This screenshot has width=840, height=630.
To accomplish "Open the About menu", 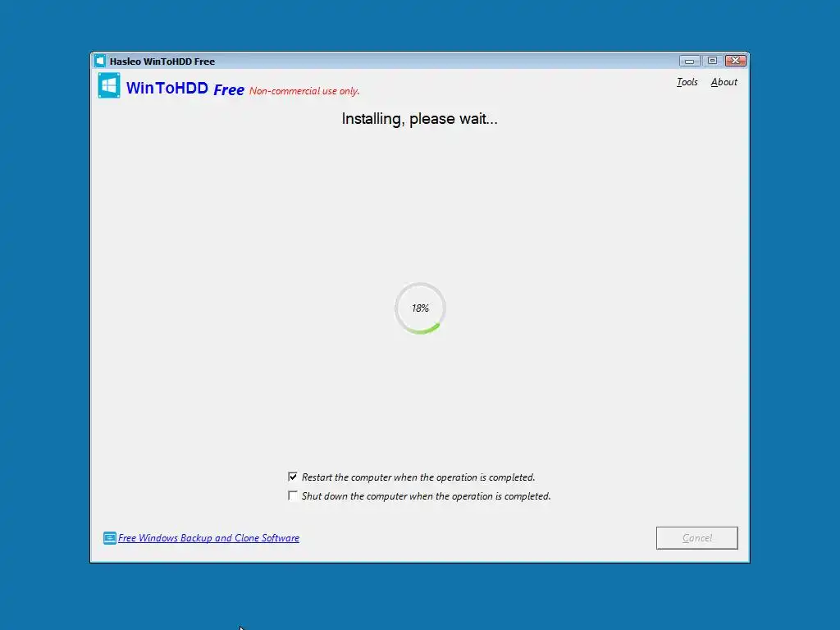I will [x=724, y=82].
